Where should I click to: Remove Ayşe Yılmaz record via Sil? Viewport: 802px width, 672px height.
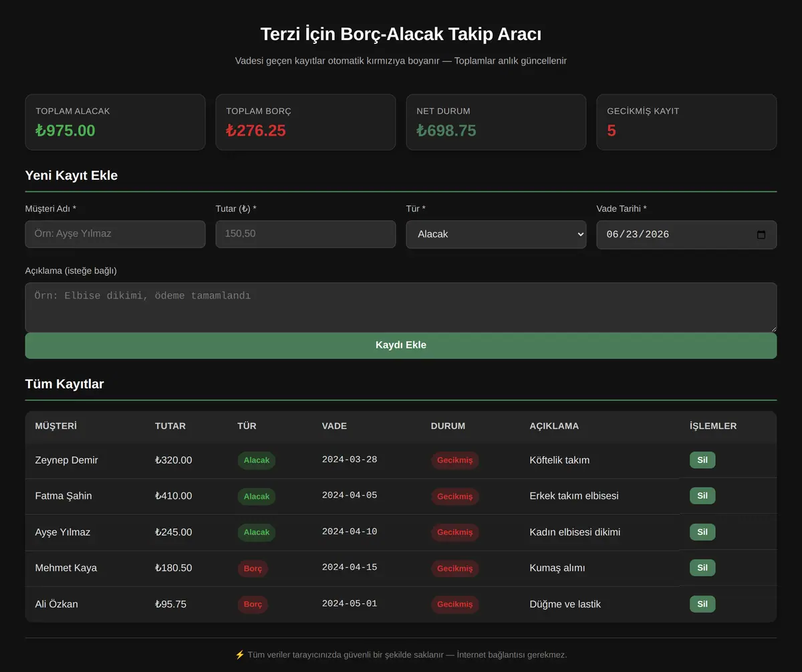[702, 532]
